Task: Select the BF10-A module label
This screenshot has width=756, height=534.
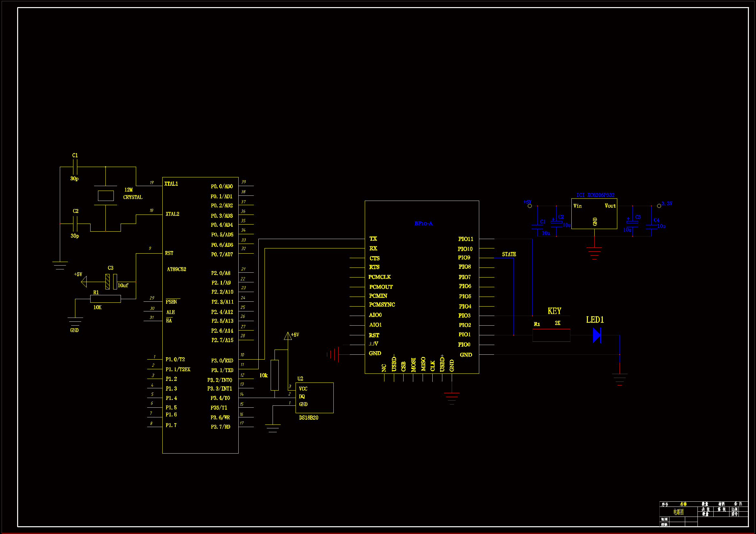Action: [x=424, y=224]
